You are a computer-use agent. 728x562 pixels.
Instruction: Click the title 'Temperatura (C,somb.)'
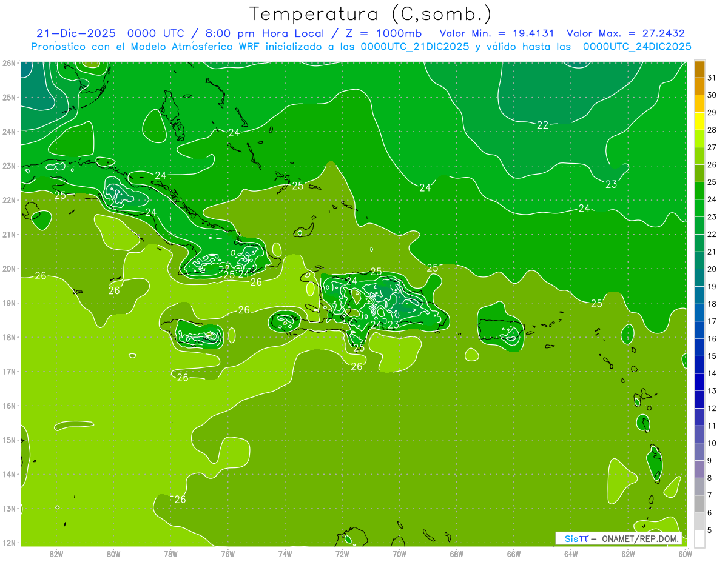click(371, 15)
